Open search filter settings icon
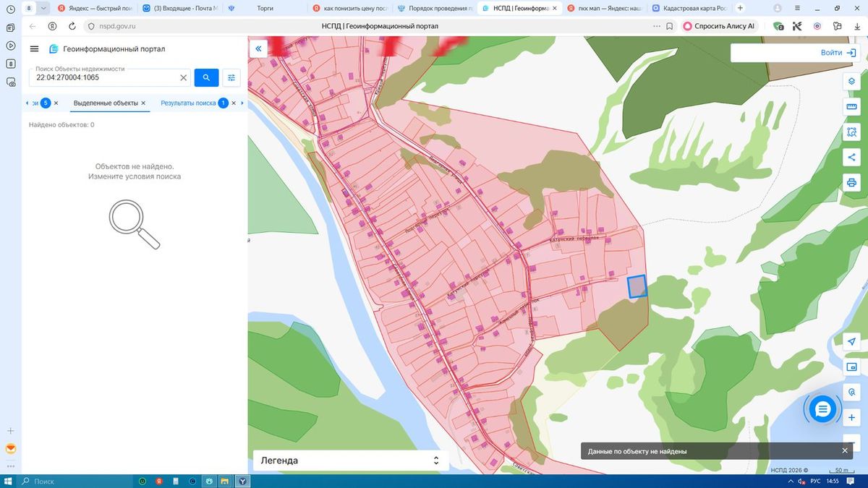868x488 pixels. tap(231, 77)
